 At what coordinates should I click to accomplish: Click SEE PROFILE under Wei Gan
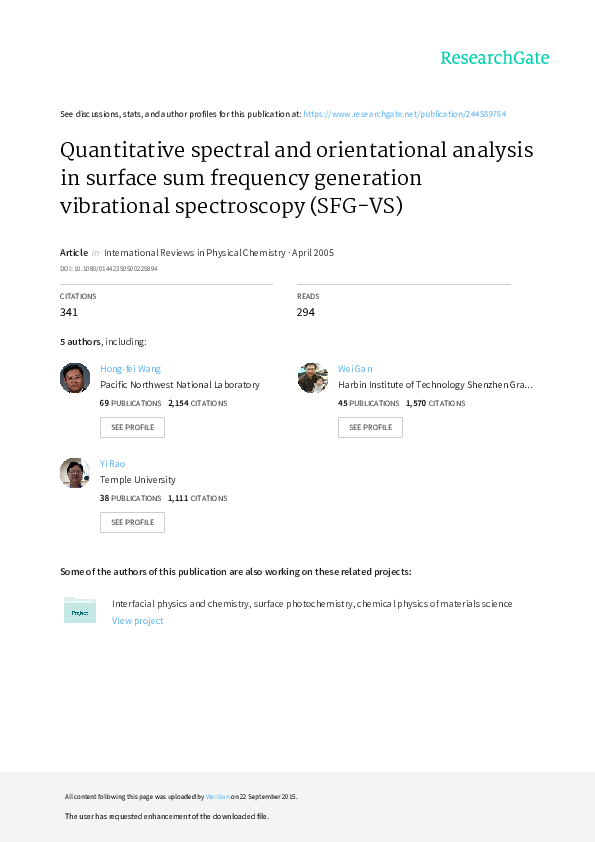point(370,427)
